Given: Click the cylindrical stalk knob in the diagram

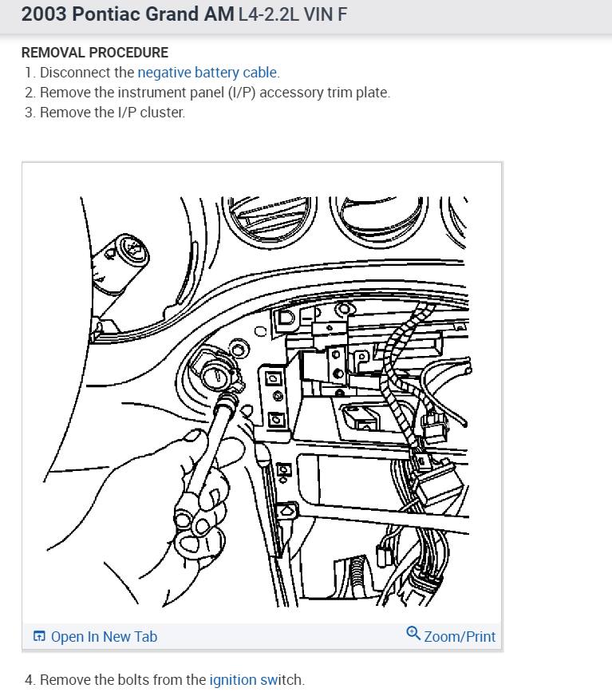Looking at the screenshot, I should tap(120, 263).
